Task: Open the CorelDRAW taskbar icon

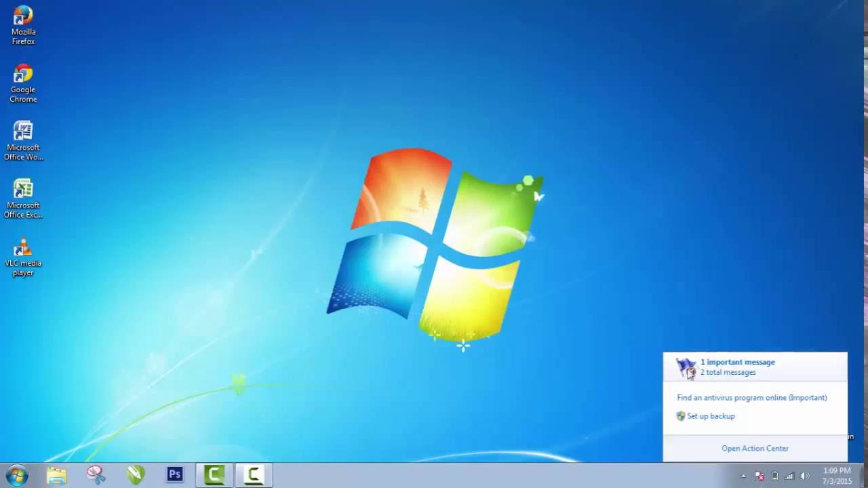Action: point(136,475)
